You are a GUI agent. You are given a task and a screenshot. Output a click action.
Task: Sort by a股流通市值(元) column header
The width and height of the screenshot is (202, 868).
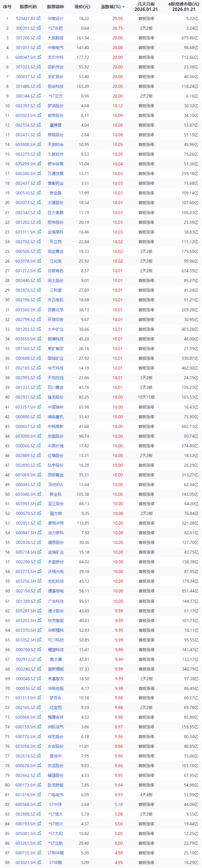click(x=183, y=7)
